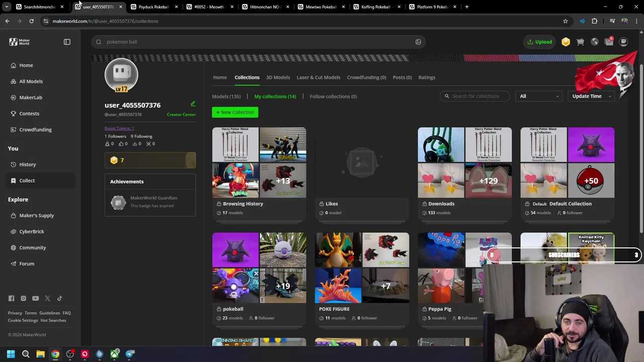Viewport: 644px width, 362px height.
Task: Click the profile avatar picture
Action: 121,75
